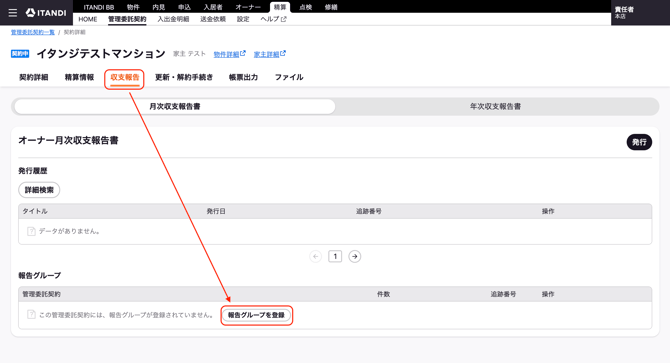Switch to ファイル tab

pyautogui.click(x=289, y=77)
